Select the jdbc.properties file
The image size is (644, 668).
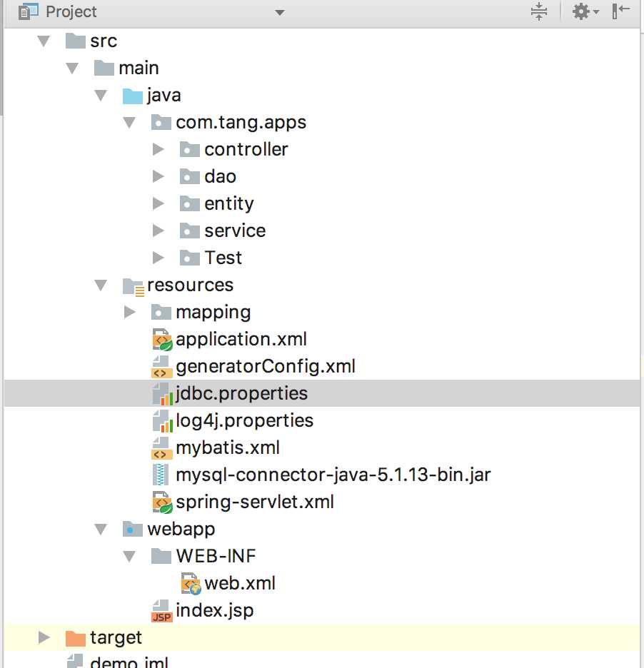(241, 394)
